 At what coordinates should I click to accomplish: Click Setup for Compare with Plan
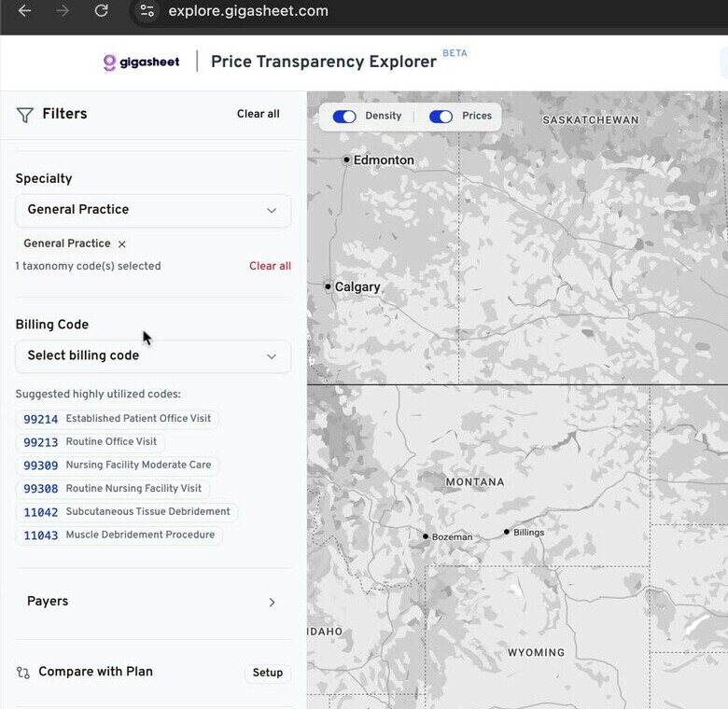tap(268, 673)
